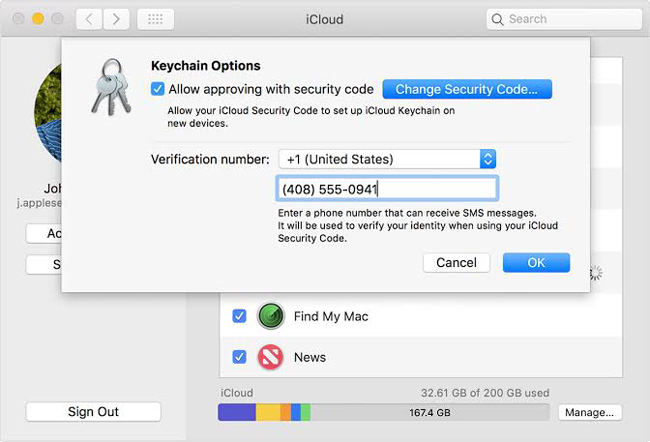Click the Find My Mac radar icon
This screenshot has height=442, width=650.
(x=271, y=316)
